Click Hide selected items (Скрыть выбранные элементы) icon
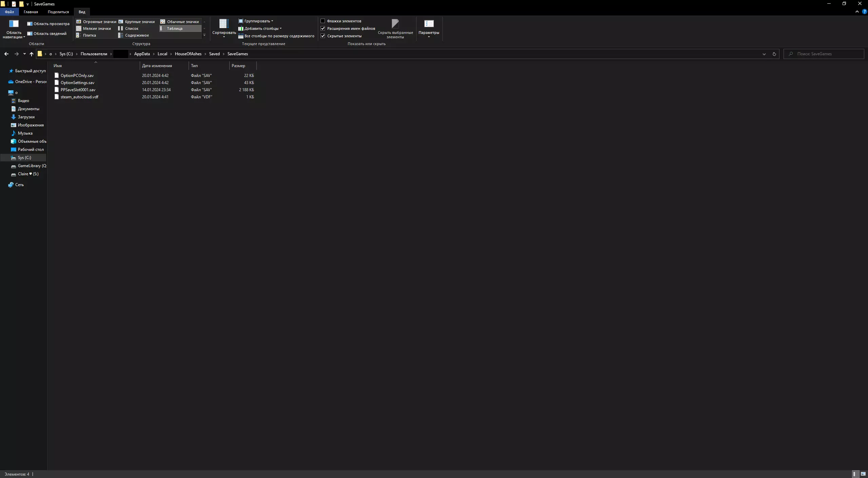Viewport: 868px width, 478px height. coord(395,24)
